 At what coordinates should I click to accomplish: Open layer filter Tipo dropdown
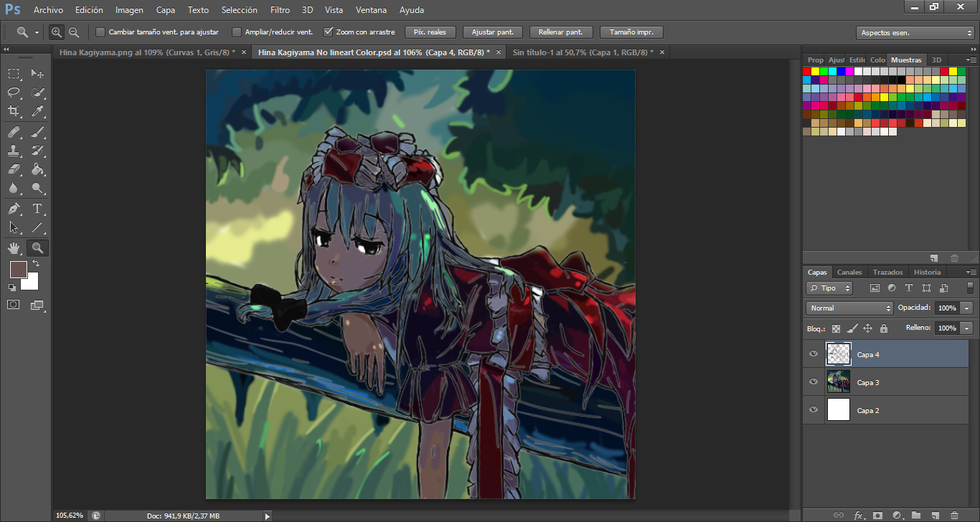coord(829,288)
